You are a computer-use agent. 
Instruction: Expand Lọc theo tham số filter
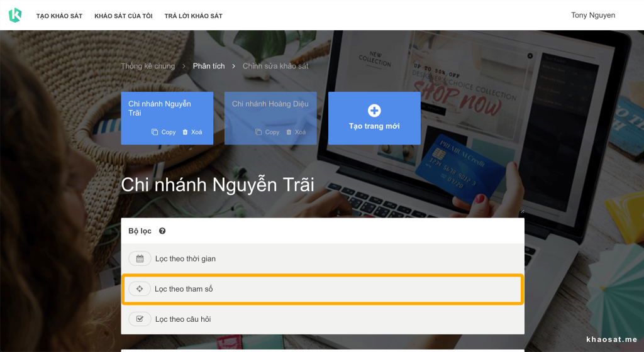point(323,289)
